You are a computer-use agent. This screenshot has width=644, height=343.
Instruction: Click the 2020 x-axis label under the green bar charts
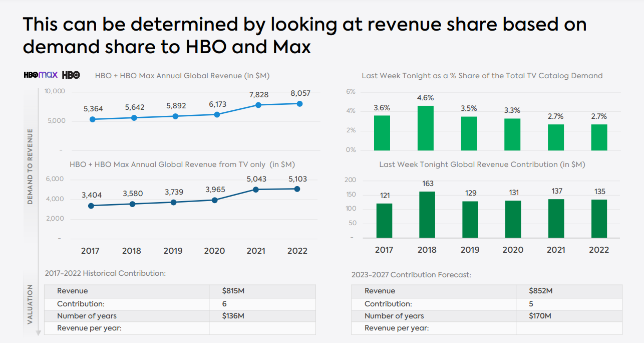coord(513,250)
